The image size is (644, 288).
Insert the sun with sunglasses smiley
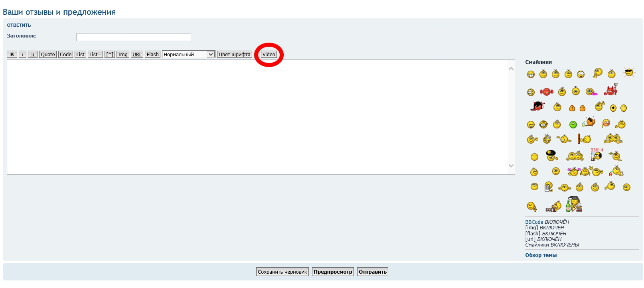pyautogui.click(x=629, y=73)
